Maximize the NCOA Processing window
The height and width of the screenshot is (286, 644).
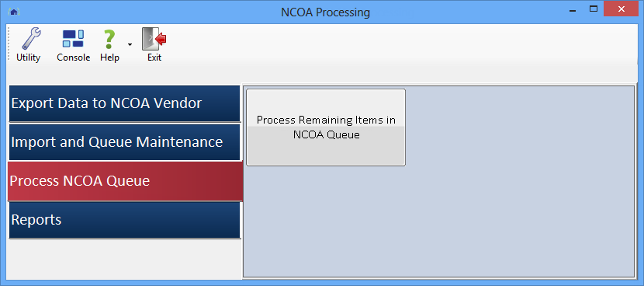click(594, 9)
